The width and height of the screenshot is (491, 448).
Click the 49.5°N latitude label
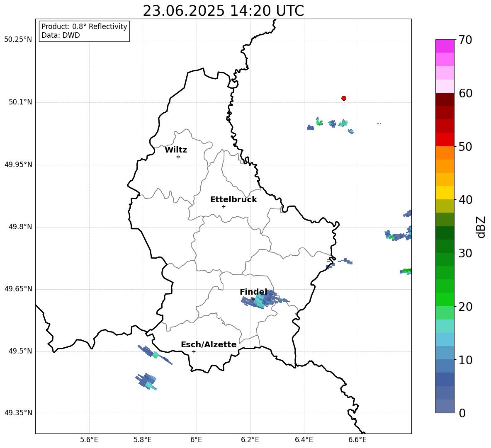click(x=20, y=351)
